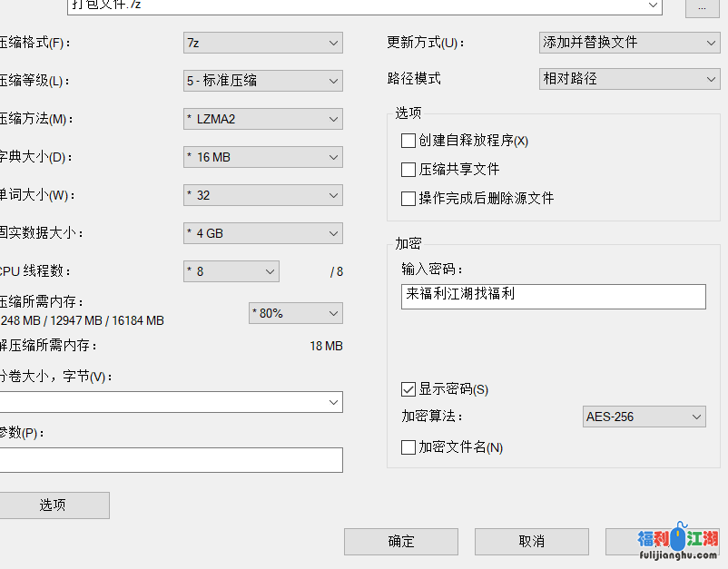Open the 字典大小 16 MB dropdown

(x=262, y=156)
